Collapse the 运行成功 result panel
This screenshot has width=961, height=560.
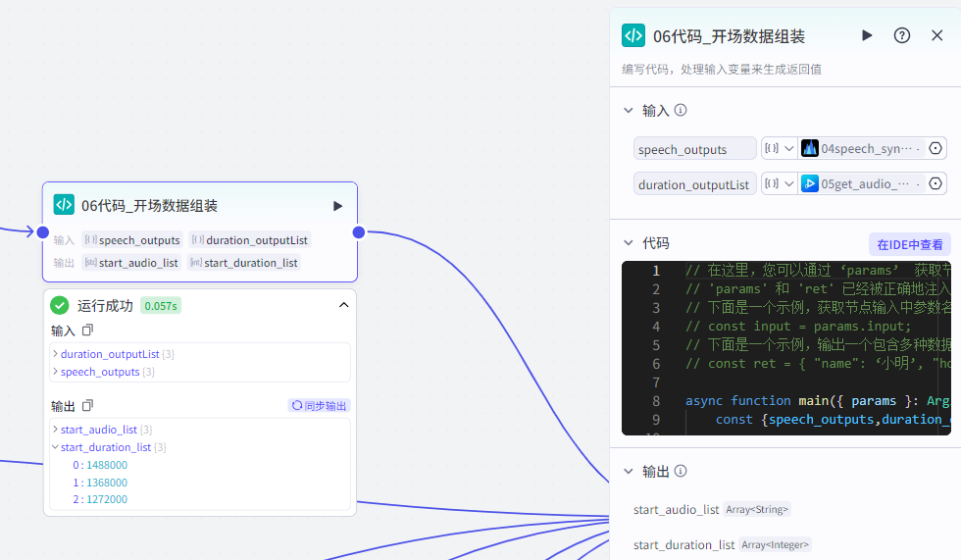point(343,305)
